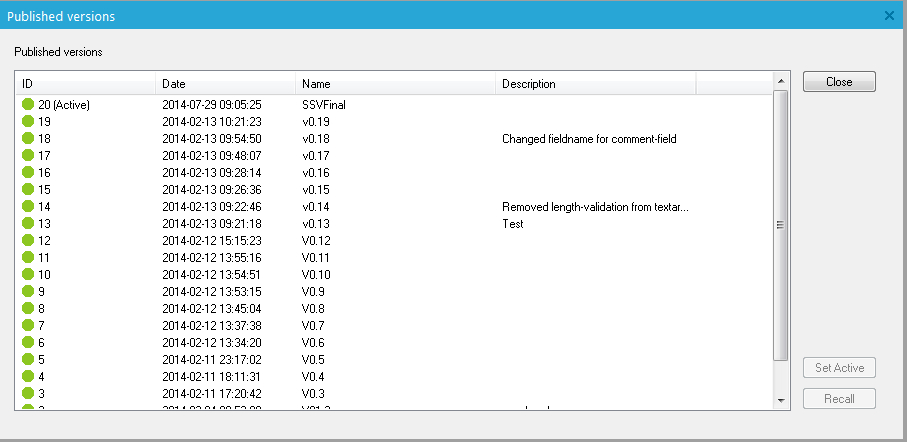
Task: Click the green status icon for version 20
Action: (x=28, y=104)
